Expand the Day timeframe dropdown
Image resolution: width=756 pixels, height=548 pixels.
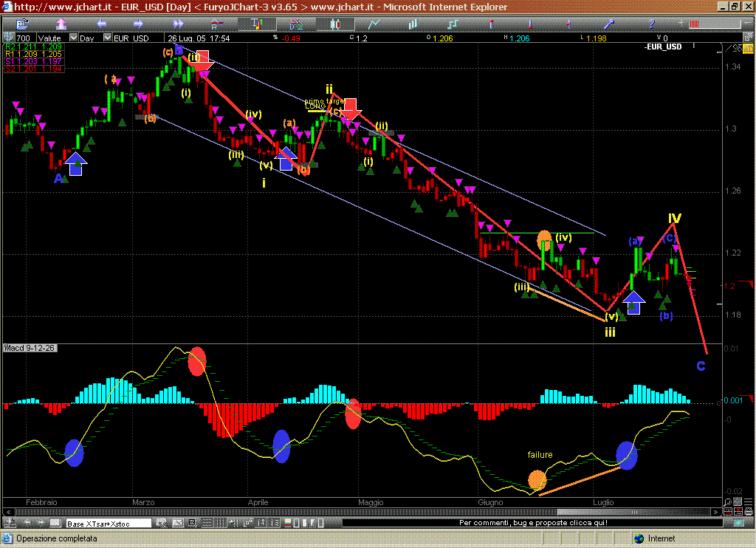[x=107, y=38]
